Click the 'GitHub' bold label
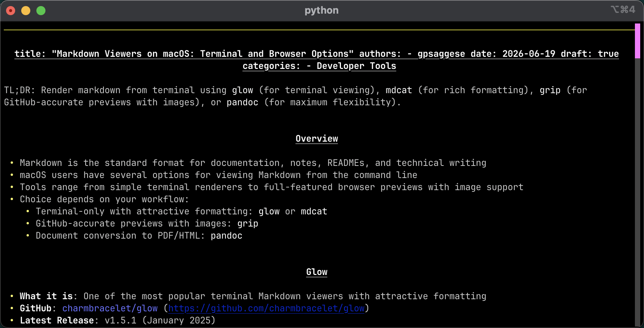Viewport: 644px width, 328px height. click(x=36, y=308)
